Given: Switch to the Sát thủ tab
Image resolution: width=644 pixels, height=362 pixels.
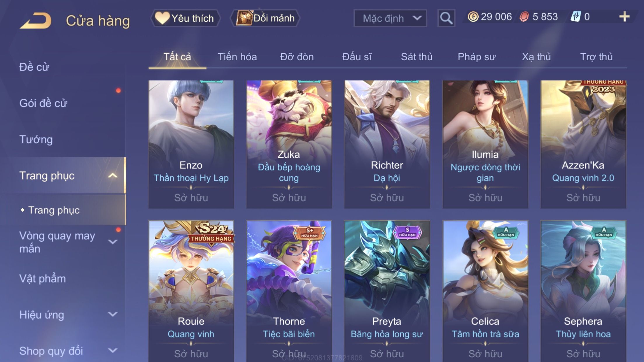Looking at the screenshot, I should tap(416, 57).
